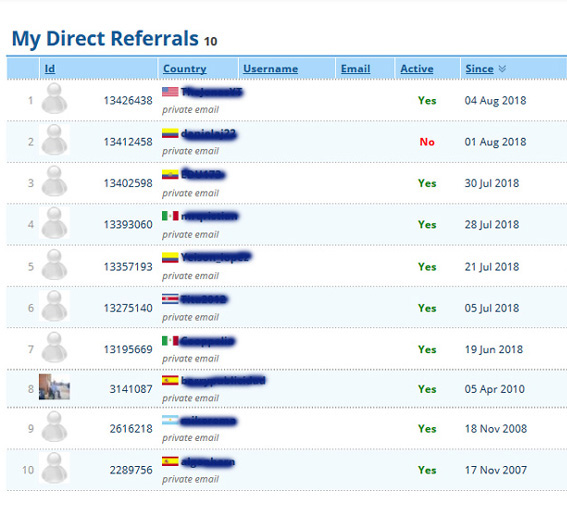Click the Ecuador flag icon in row 3

coord(170,175)
